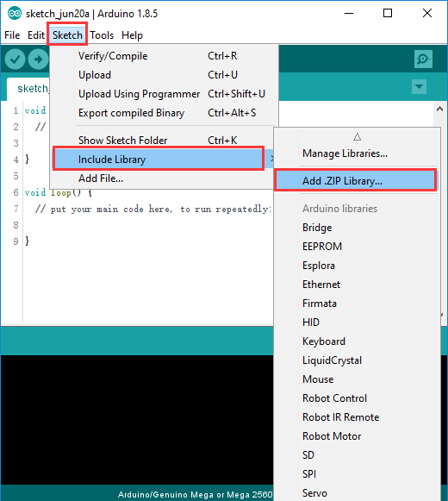The width and height of the screenshot is (448, 501).
Task: Include the Robot IR Remote library
Action: (x=357, y=417)
